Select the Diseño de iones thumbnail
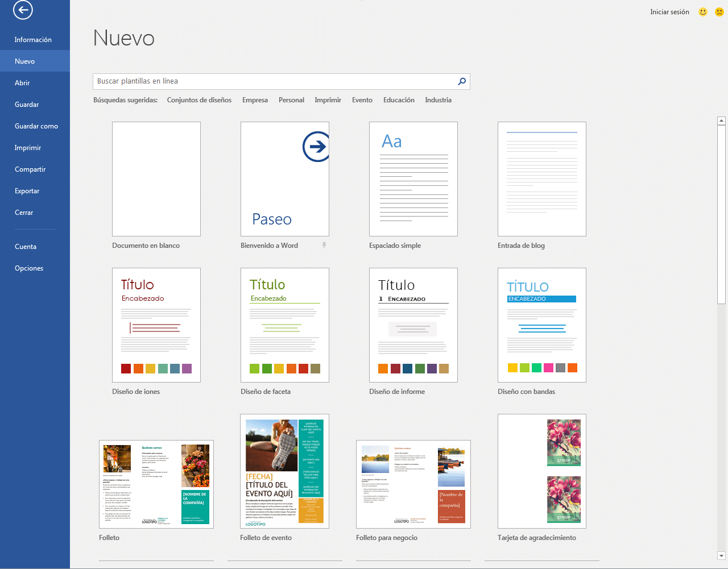The height and width of the screenshot is (569, 728). tap(156, 325)
